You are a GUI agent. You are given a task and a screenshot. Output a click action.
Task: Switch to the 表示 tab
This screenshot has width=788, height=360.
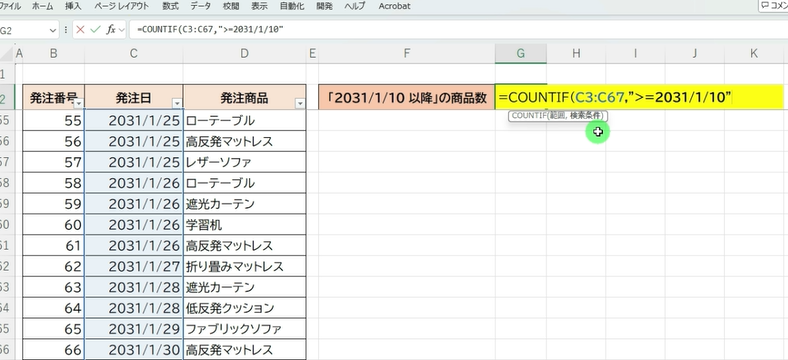click(259, 7)
